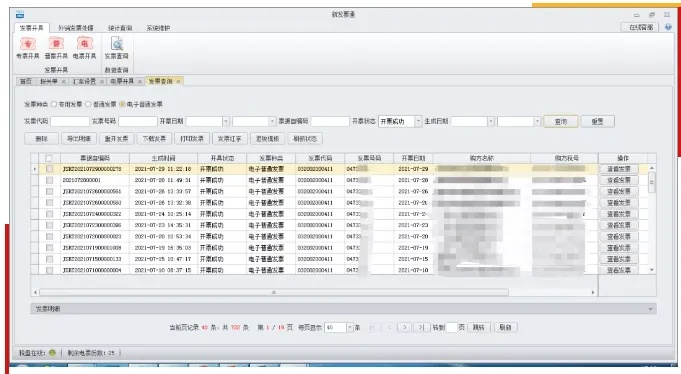Check the row generated 2021-07-29 11:22:18

(x=50, y=169)
